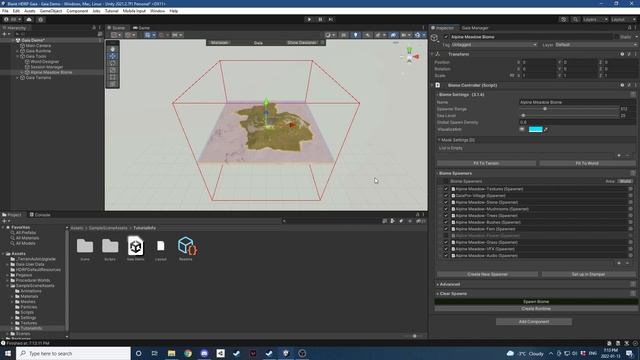Open the Biome Controller help icon
This screenshot has width=640, height=360.
(622, 85)
